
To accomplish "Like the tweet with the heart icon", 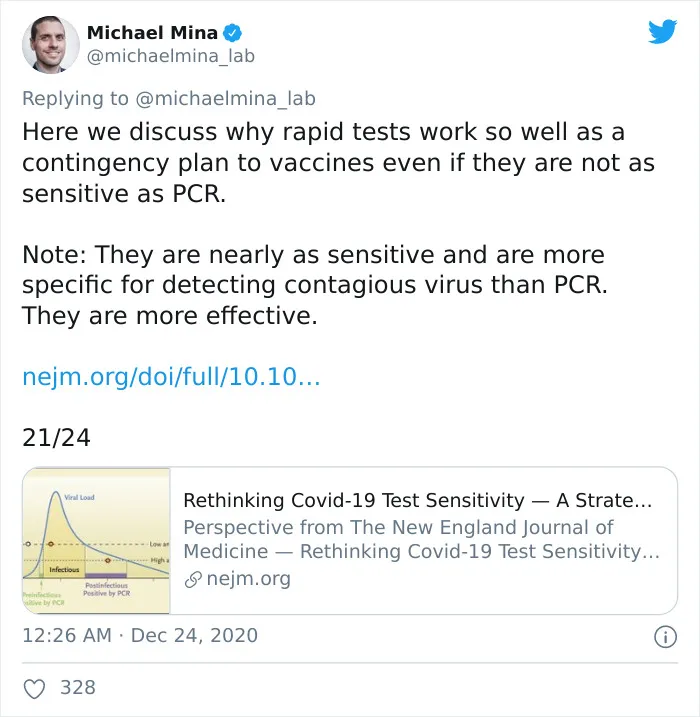I will click(x=34, y=688).
